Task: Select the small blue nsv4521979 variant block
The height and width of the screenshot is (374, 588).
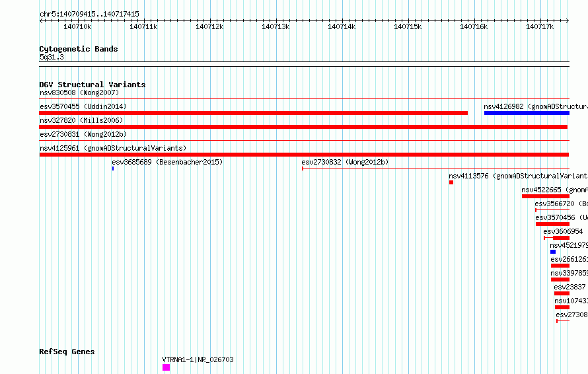Action: pos(553,252)
